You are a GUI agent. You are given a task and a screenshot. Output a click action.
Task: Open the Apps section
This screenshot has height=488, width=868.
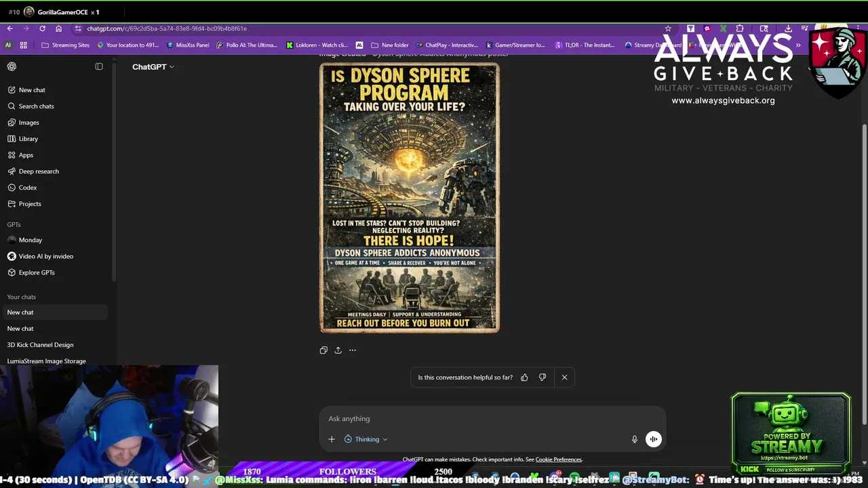(x=20, y=155)
